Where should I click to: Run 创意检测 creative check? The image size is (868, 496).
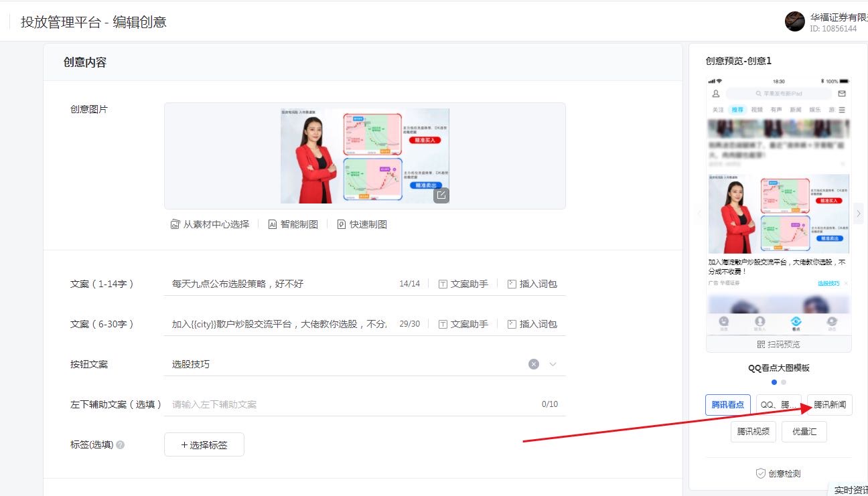pos(778,473)
